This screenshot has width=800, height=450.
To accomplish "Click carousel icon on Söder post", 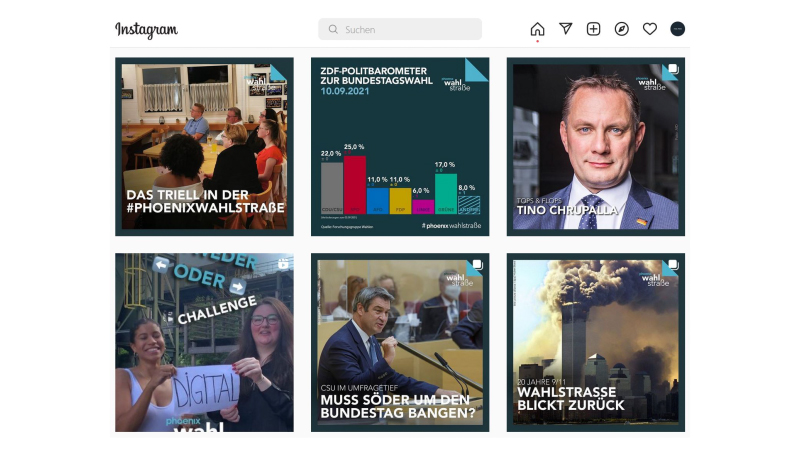I will coord(478,265).
